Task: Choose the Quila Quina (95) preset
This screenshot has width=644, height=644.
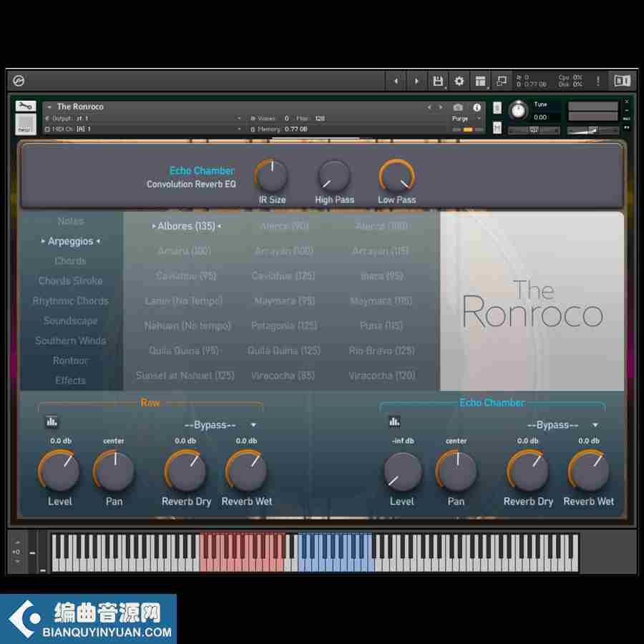Action: coord(184,351)
